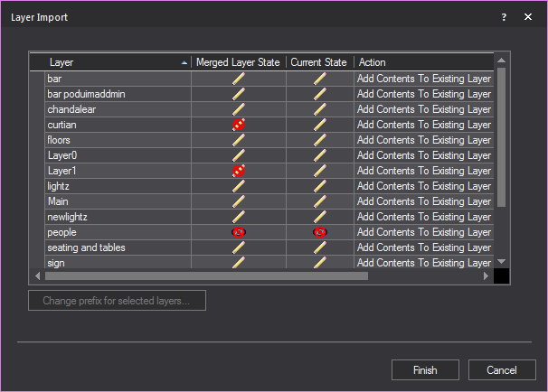This screenshot has height=392, width=548.
Task: Click Merged Layer State pencil for chandalear
Action: click(239, 109)
